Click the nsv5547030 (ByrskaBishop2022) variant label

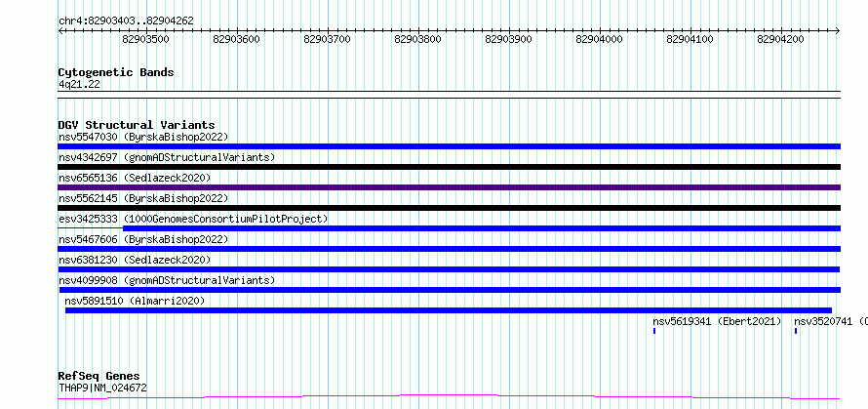coord(143,137)
